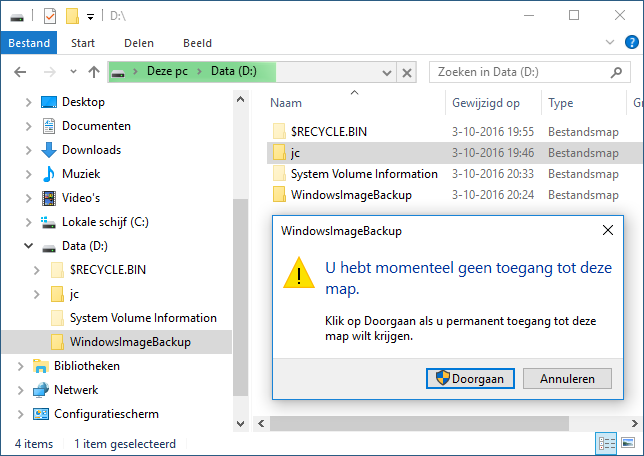The image size is (644, 456).
Task: Expand the Desktop tree node
Action: click(x=28, y=102)
